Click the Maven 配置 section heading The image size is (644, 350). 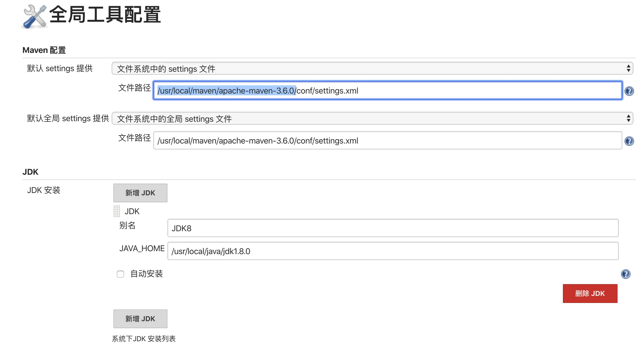pyautogui.click(x=44, y=50)
